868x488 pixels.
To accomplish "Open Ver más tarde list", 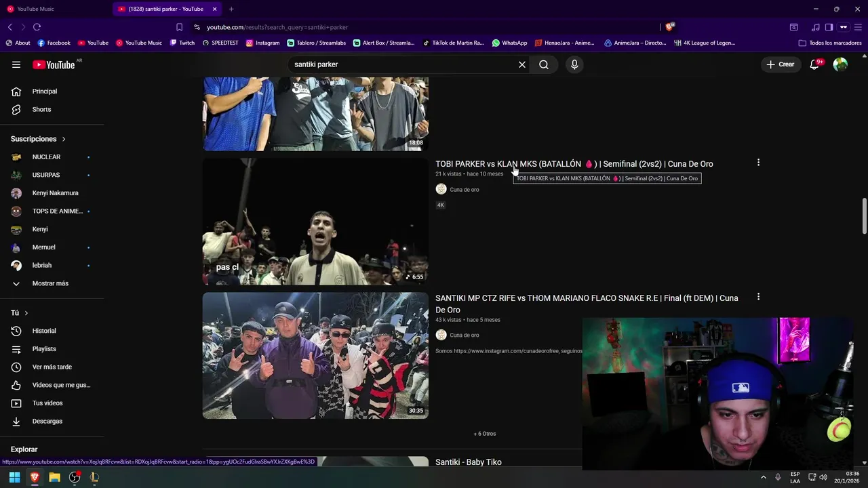I will click(52, 367).
